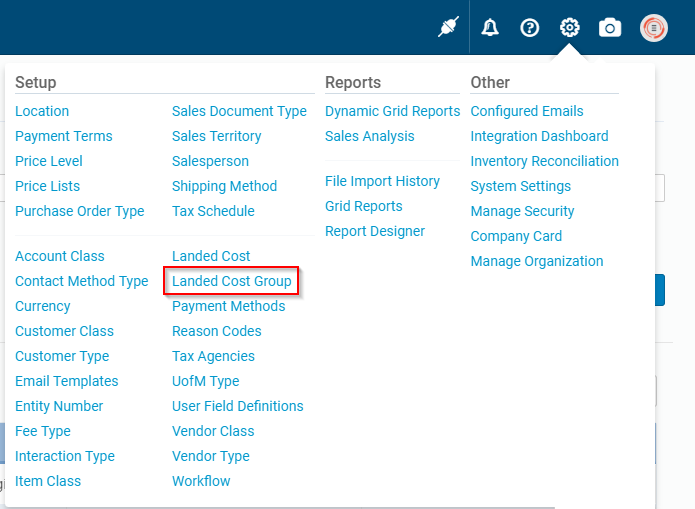Open Landed Cost Group setup
This screenshot has height=509, width=695.
click(232, 281)
